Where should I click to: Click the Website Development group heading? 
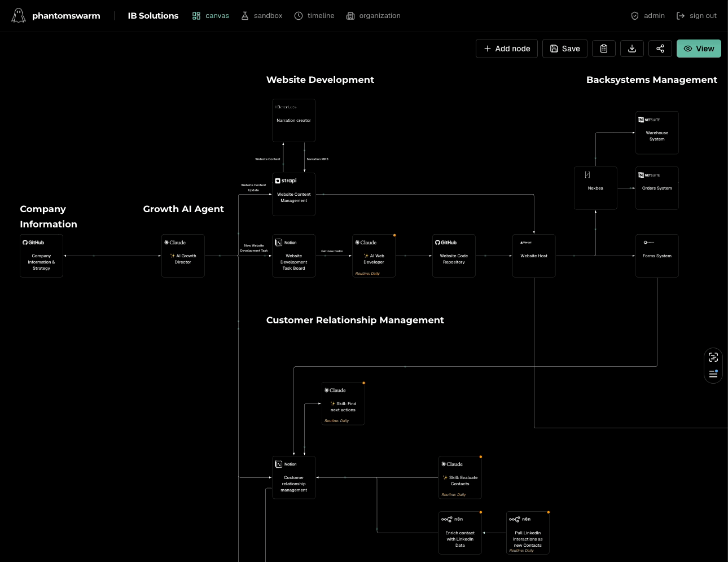tap(320, 80)
